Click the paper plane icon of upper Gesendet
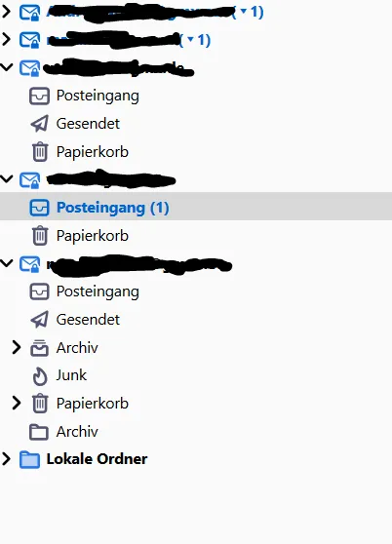The height and width of the screenshot is (544, 392). 40,124
